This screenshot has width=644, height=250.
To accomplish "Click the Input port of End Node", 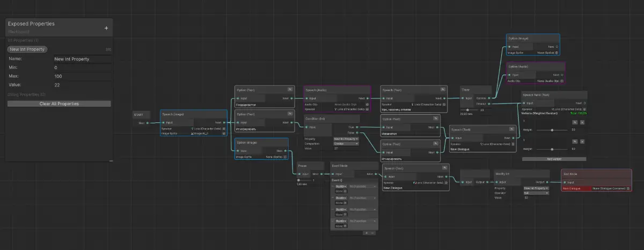I will click(566, 182).
